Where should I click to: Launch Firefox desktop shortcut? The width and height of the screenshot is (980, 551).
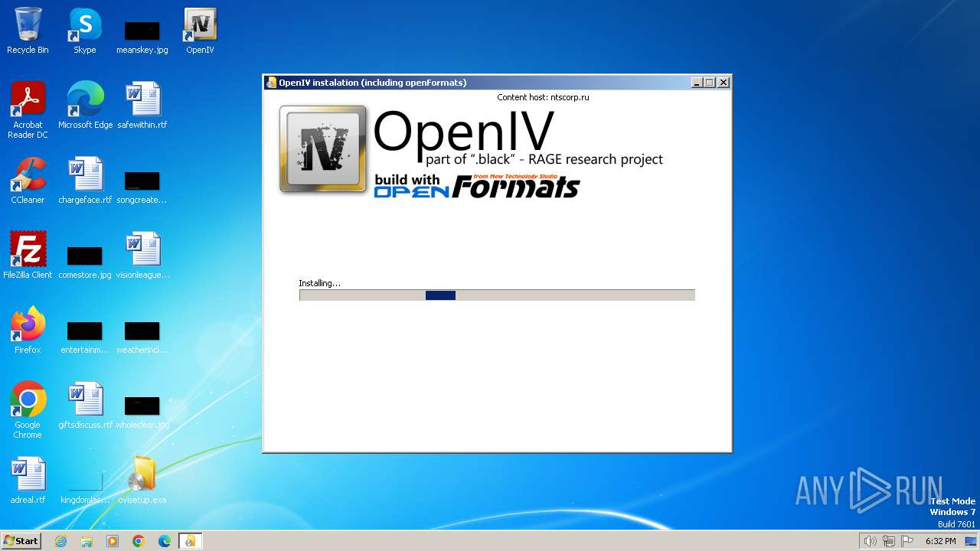point(28,331)
